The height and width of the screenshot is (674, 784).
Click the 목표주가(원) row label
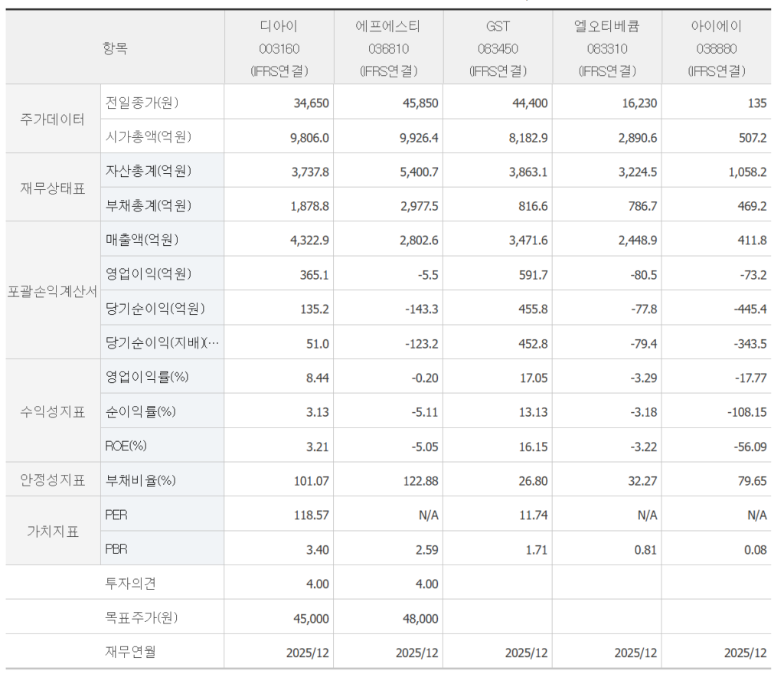(142, 618)
